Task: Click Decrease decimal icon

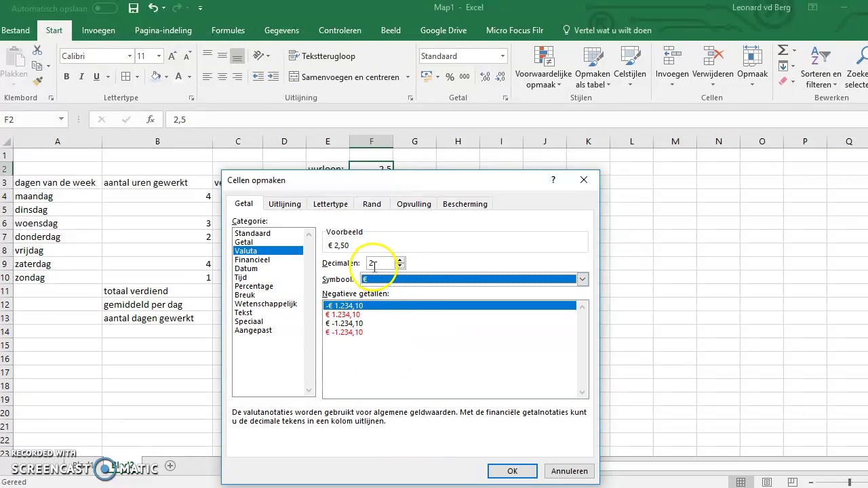Action: point(500,77)
